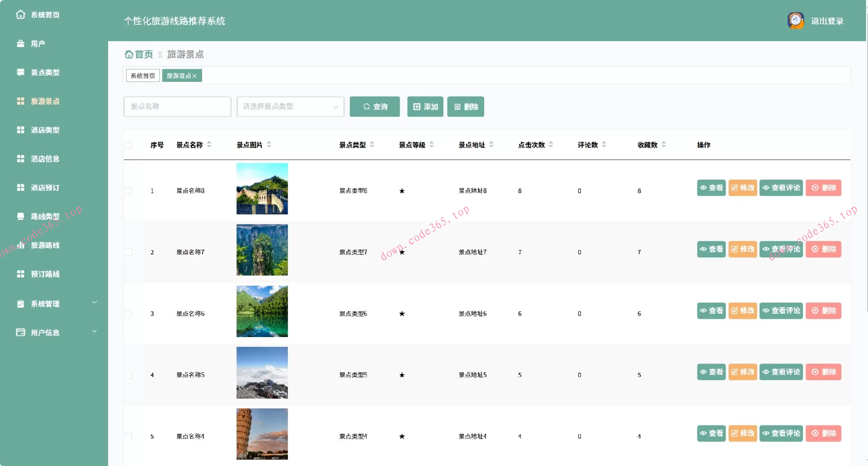Viewport: 868px width, 466px height.
Task: Expand the 系统管理 sidebar submenu
Action: click(94, 303)
